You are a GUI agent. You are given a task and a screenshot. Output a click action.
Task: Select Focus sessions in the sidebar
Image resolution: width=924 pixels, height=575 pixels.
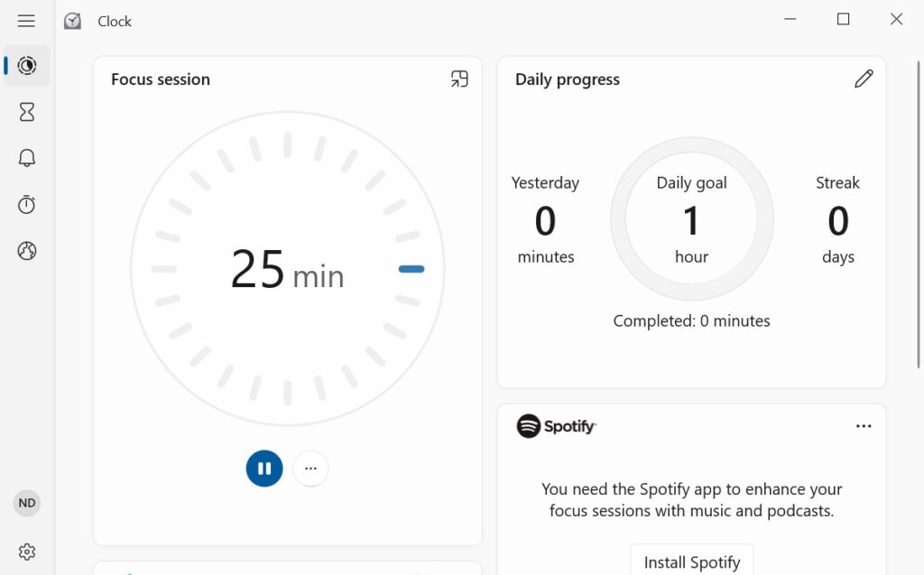pyautogui.click(x=27, y=66)
